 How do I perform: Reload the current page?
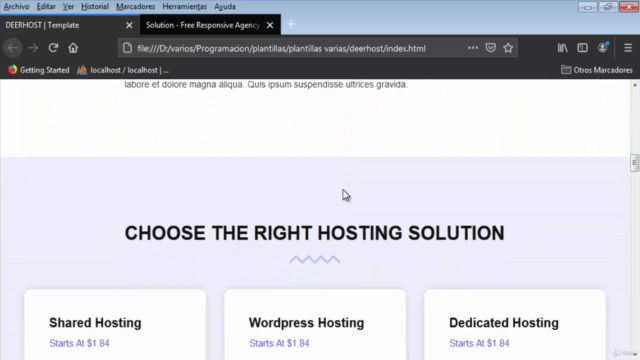click(x=53, y=48)
